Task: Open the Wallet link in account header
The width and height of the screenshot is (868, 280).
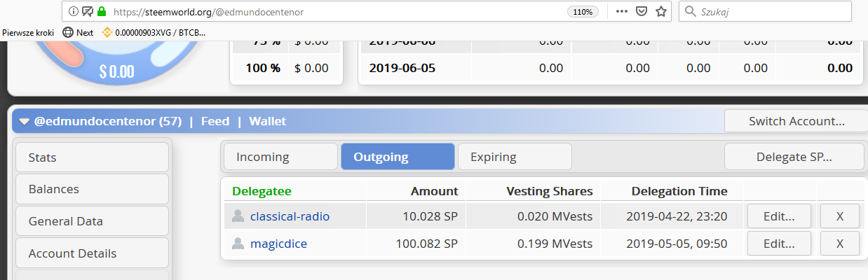Action: 267,121
